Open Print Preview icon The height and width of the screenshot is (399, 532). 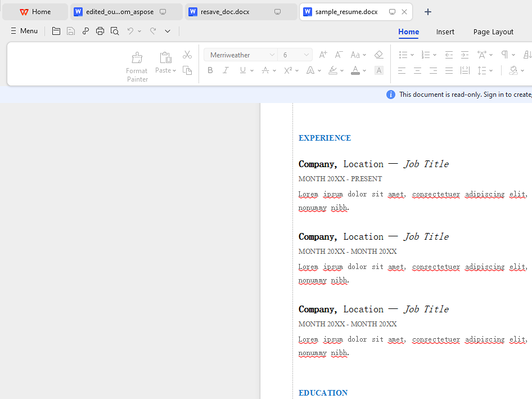coord(115,32)
